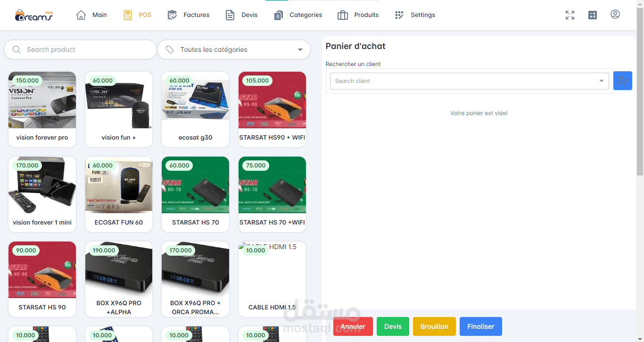Viewport: 644px width, 342px height.
Task: Open the Main menu item
Action: (x=91, y=15)
